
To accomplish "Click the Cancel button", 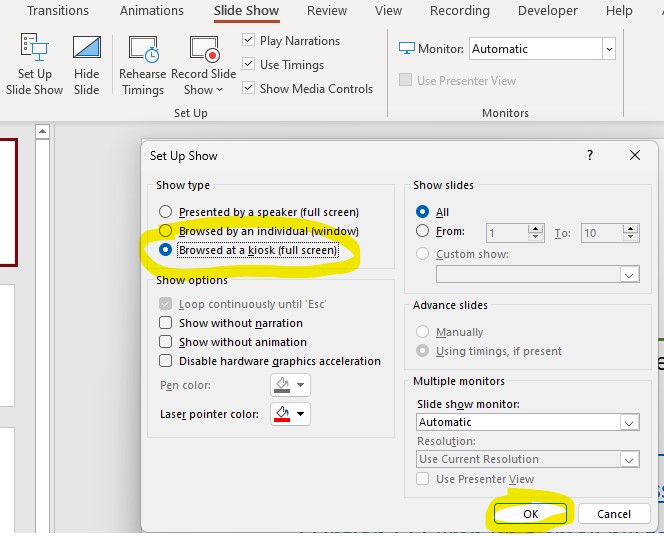I will point(614,514).
